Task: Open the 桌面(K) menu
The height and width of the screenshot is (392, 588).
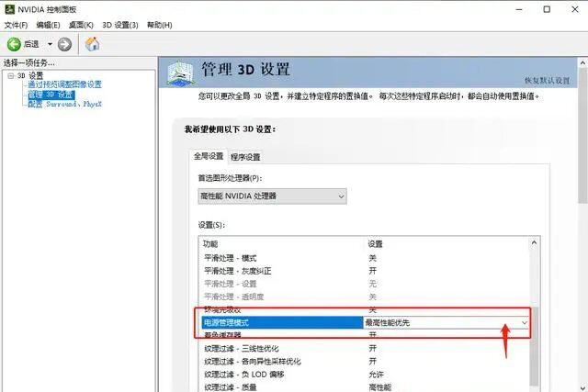Action: [x=81, y=25]
